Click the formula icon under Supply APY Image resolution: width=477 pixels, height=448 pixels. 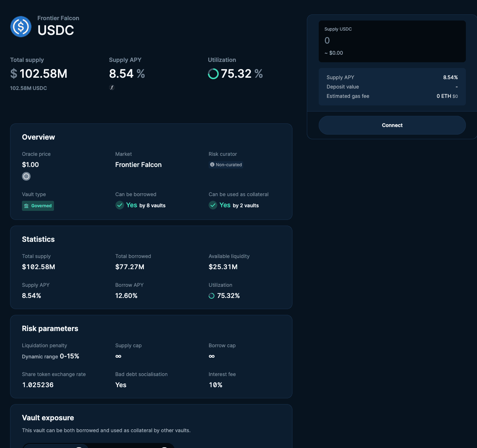[112, 87]
